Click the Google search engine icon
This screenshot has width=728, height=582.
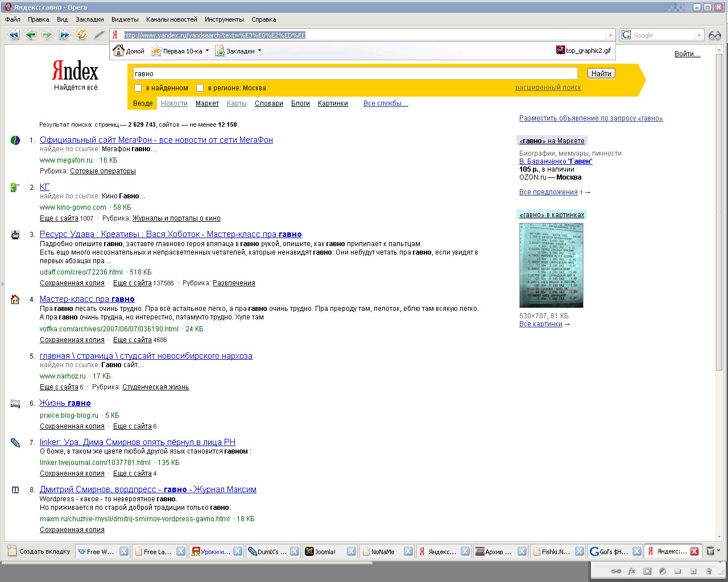pos(626,35)
